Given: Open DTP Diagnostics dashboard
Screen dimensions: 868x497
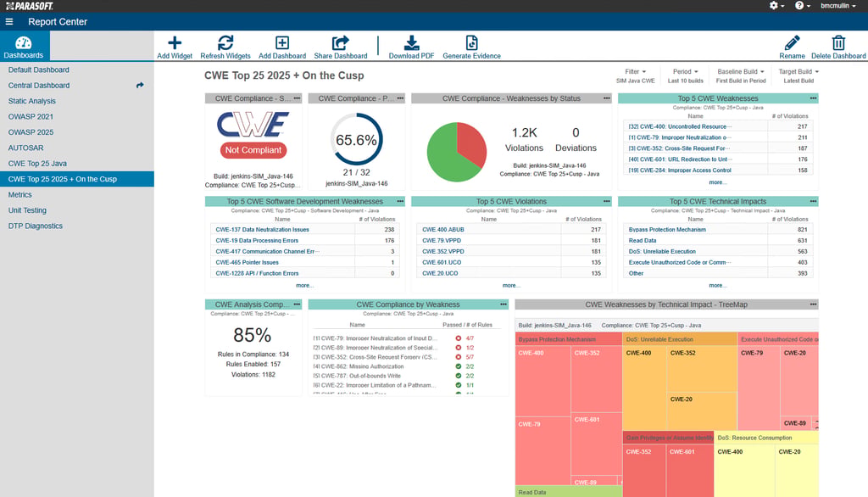Looking at the screenshot, I should point(36,226).
